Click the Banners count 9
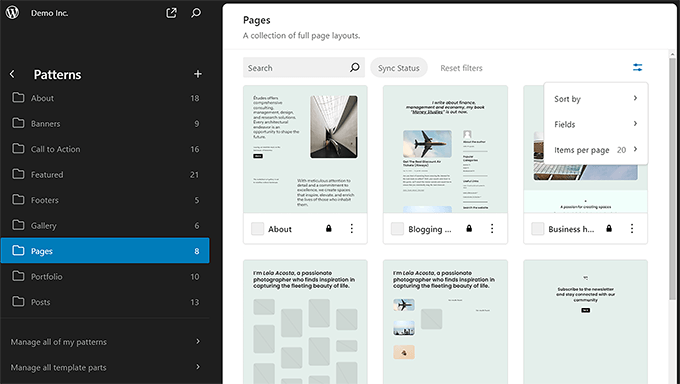Viewport: 680px width, 384px height. 196,124
